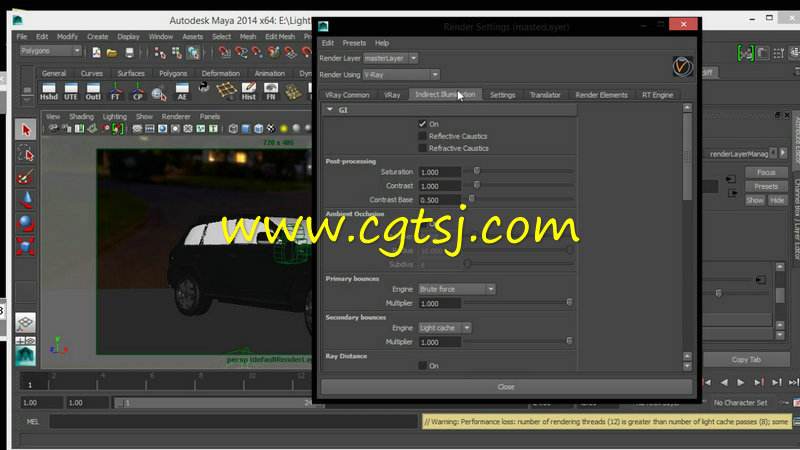Image resolution: width=800 pixels, height=450 pixels.
Task: Click the wireframe cube icon in viewport toolbar
Action: click(233, 129)
